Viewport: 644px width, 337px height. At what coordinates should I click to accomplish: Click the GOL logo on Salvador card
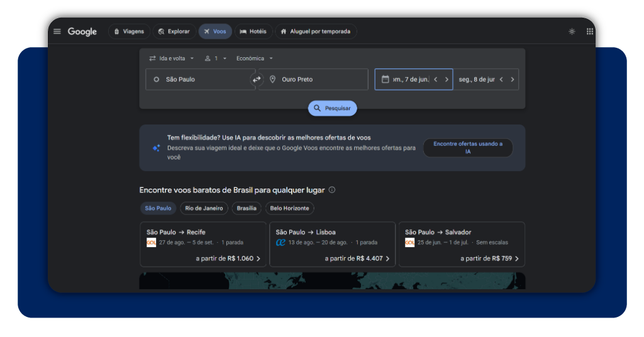409,243
